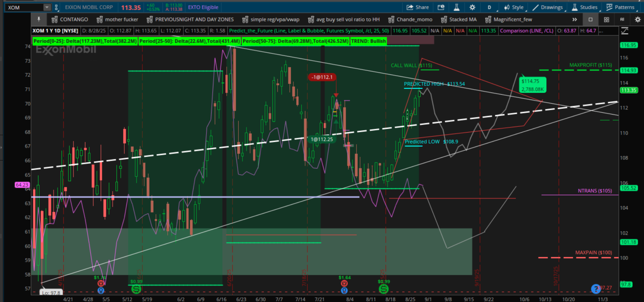
Task: Open the Style dropdown menu
Action: pos(515,7)
